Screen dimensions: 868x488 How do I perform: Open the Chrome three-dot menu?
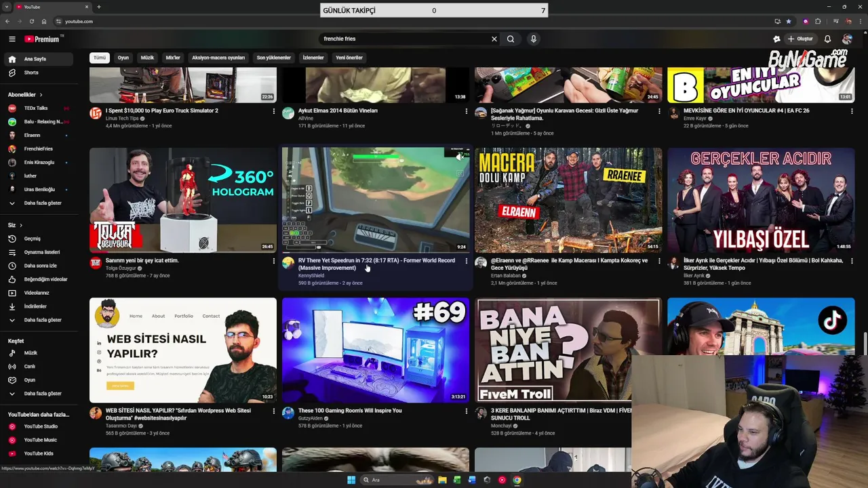pyautogui.click(x=861, y=21)
